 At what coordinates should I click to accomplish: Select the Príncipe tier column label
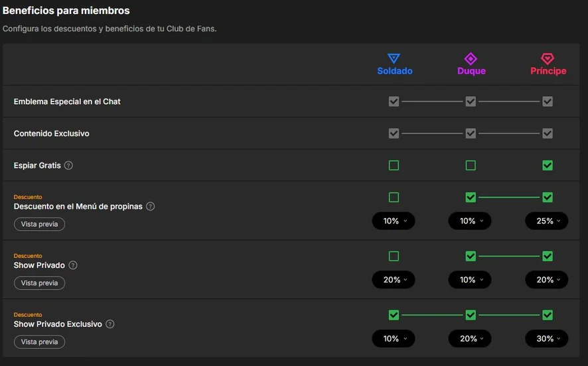pyautogui.click(x=548, y=71)
